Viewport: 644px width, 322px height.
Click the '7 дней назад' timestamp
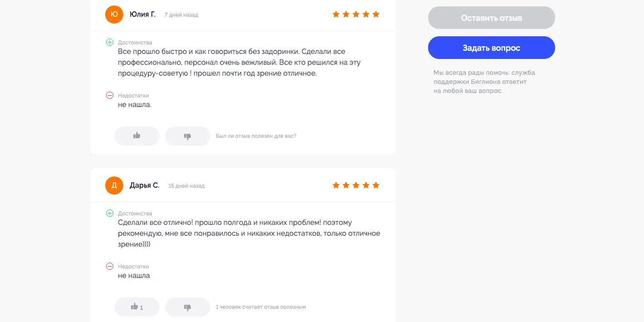click(181, 15)
